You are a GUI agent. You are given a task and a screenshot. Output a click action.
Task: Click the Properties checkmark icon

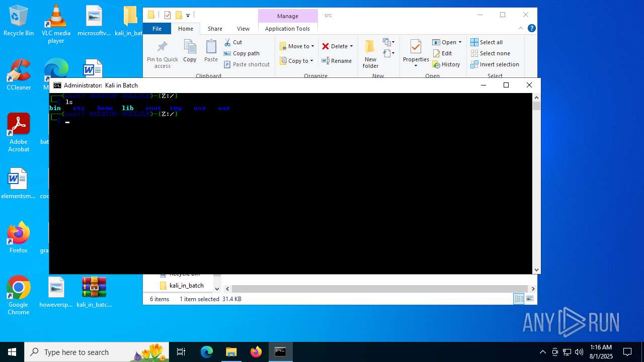[416, 47]
